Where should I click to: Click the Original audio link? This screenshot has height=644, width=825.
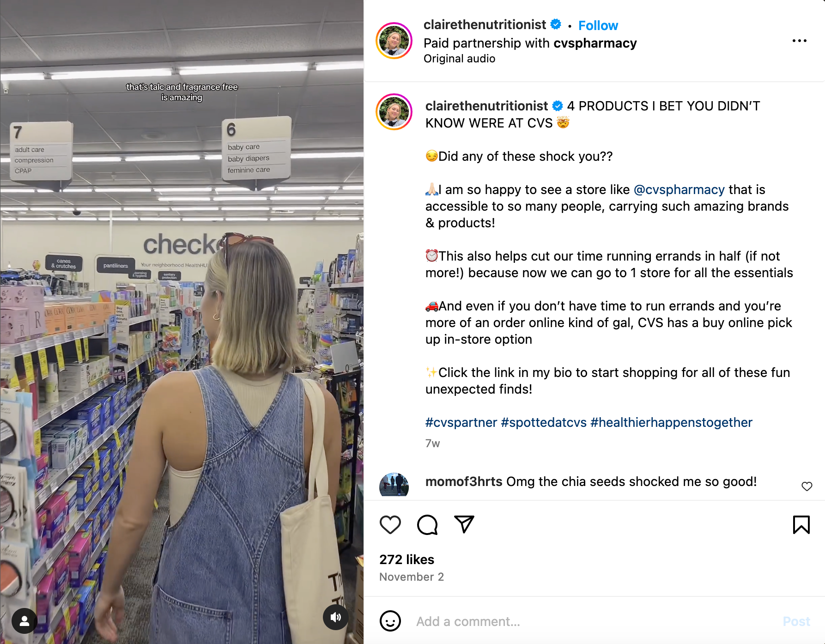tap(460, 59)
